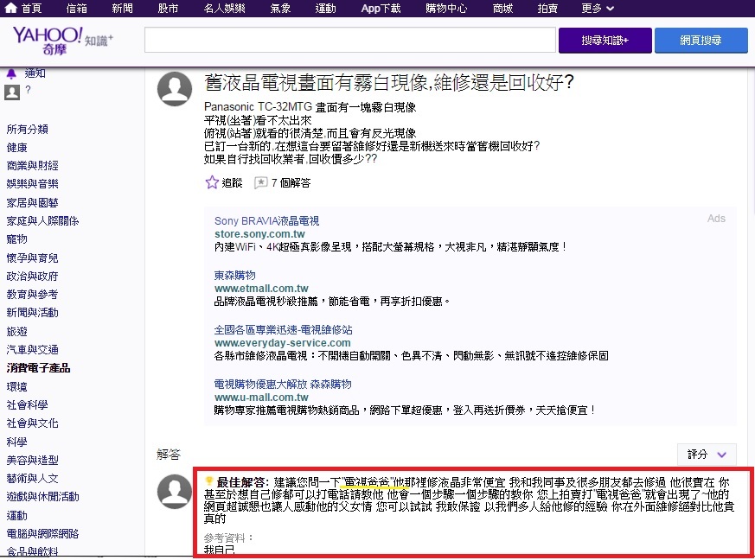The height and width of the screenshot is (560, 755).
Task: Click the notification bell icon
Action: pos(11,73)
